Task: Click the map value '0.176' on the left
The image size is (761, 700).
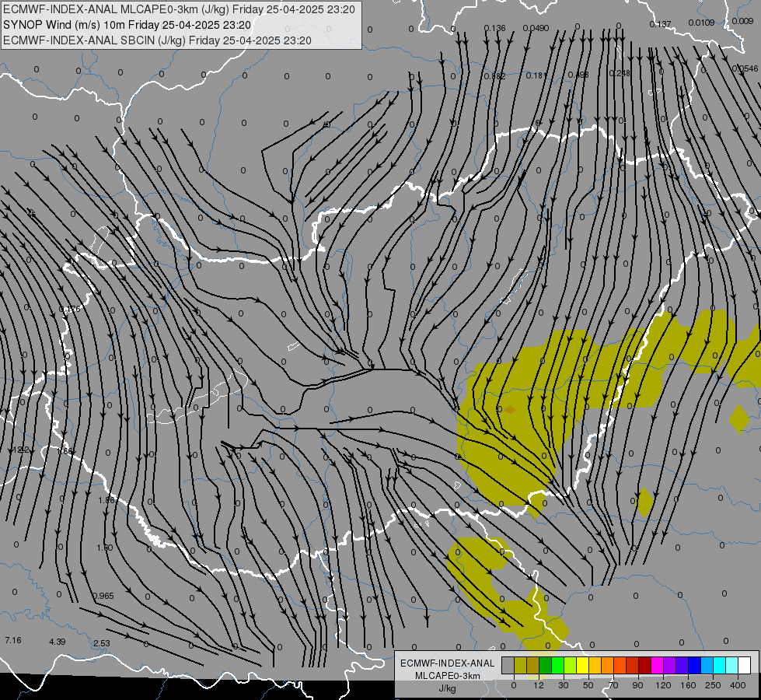Action: click(70, 309)
